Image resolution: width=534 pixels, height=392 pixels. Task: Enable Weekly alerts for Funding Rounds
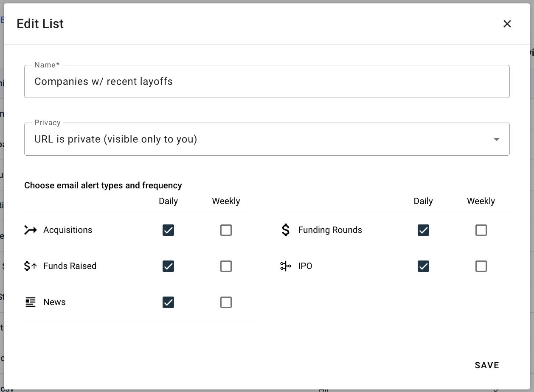point(481,230)
